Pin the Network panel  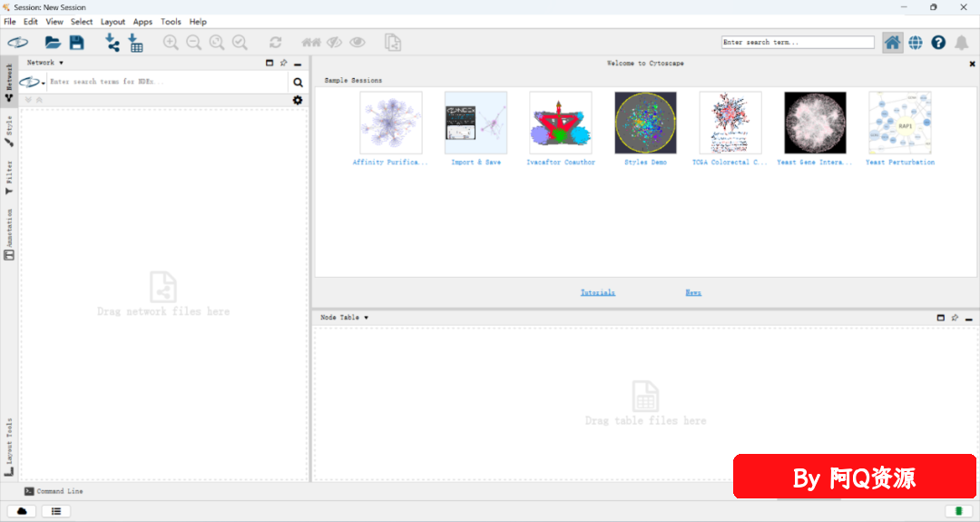point(284,64)
